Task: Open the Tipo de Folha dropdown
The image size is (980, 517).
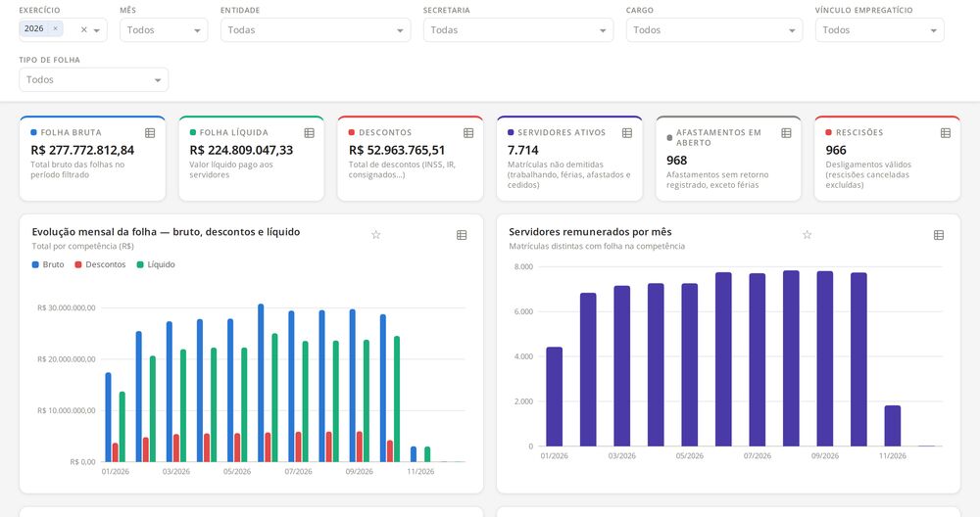Action: [94, 80]
